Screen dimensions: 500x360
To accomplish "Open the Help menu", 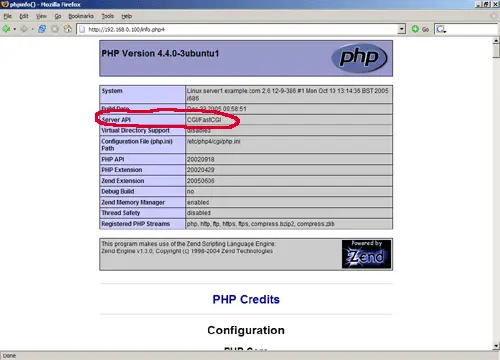I will point(127,16).
